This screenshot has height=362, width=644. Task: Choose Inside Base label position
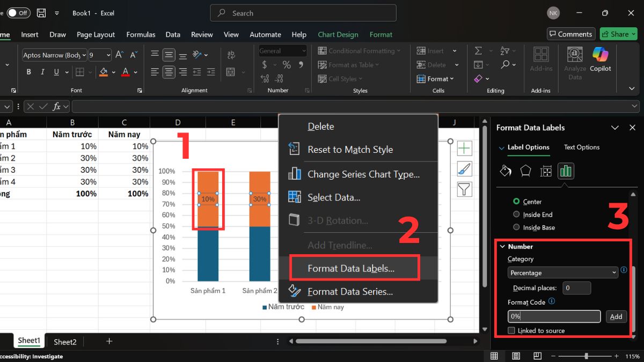[516, 227]
